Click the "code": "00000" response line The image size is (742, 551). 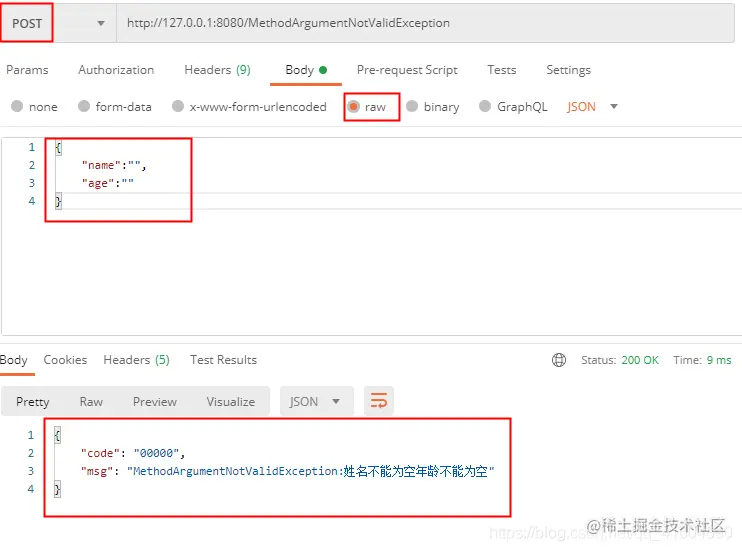click(x=132, y=453)
